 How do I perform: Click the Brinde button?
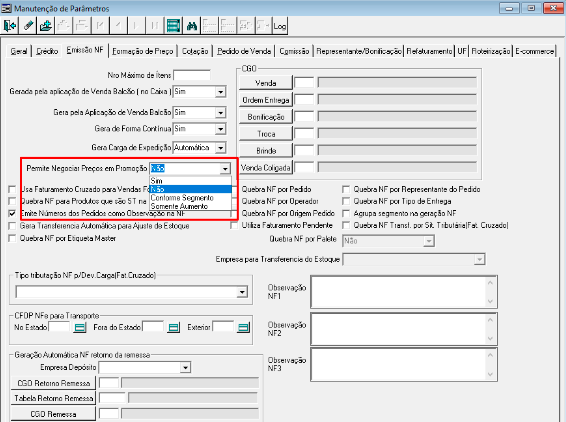pos(266,151)
